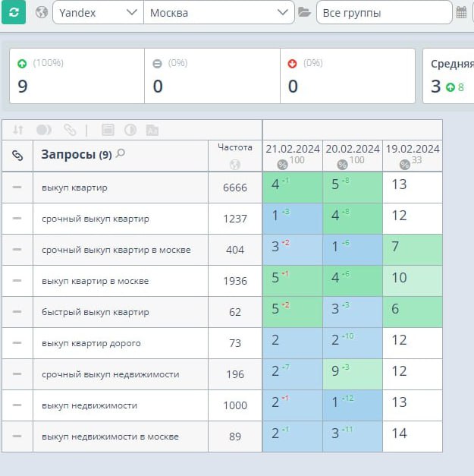Click the dash icon in выкуп квартир row
474x476 pixels.
click(17, 187)
